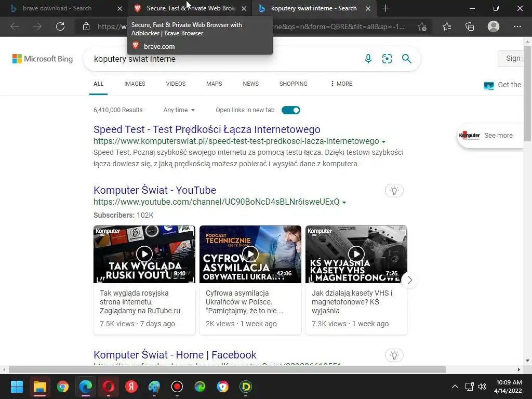Open clock and date in taskbar
The image size is (532, 399).
pyautogui.click(x=508, y=387)
